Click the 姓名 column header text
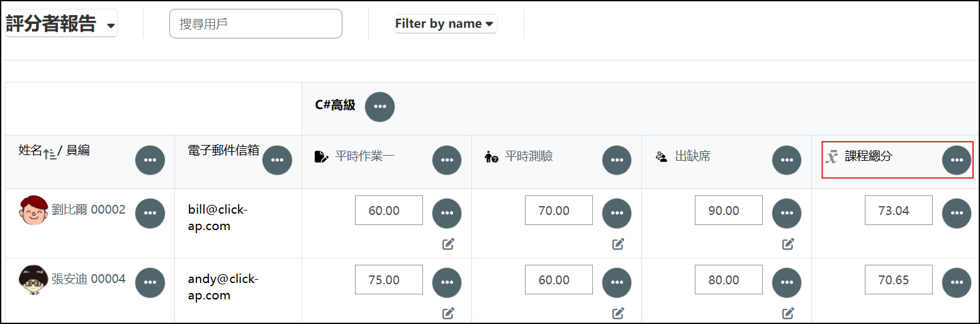 tap(30, 151)
